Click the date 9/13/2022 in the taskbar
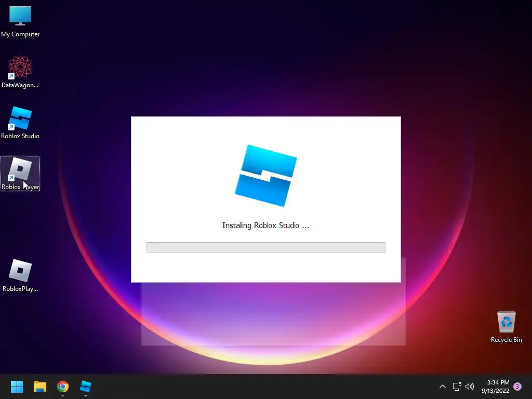The width and height of the screenshot is (532, 399). tap(495, 391)
